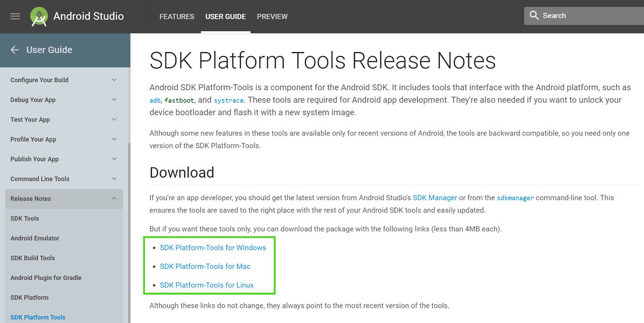Viewport: 644px width, 323px height.
Task: Click the fastboot code text
Action: tap(179, 100)
